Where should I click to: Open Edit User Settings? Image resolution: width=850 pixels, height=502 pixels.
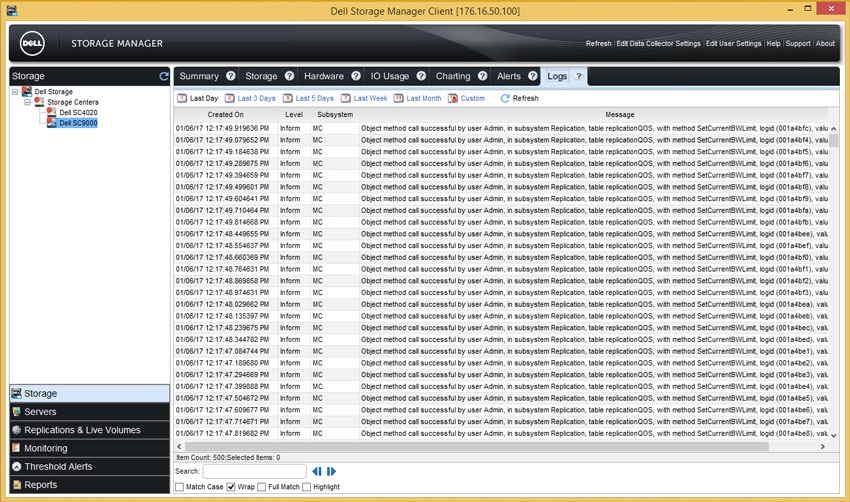pos(733,43)
